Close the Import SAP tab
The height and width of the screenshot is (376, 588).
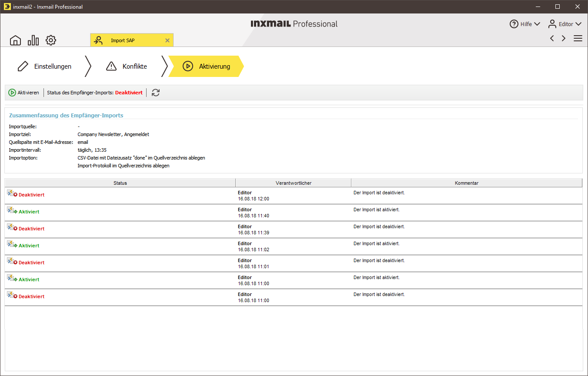(167, 40)
